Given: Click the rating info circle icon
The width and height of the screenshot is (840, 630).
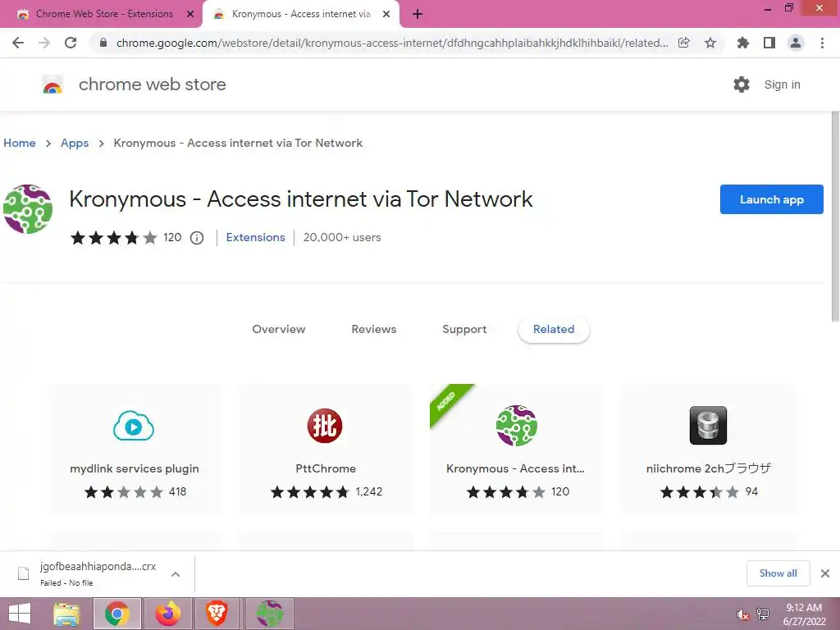Looking at the screenshot, I should click(197, 238).
